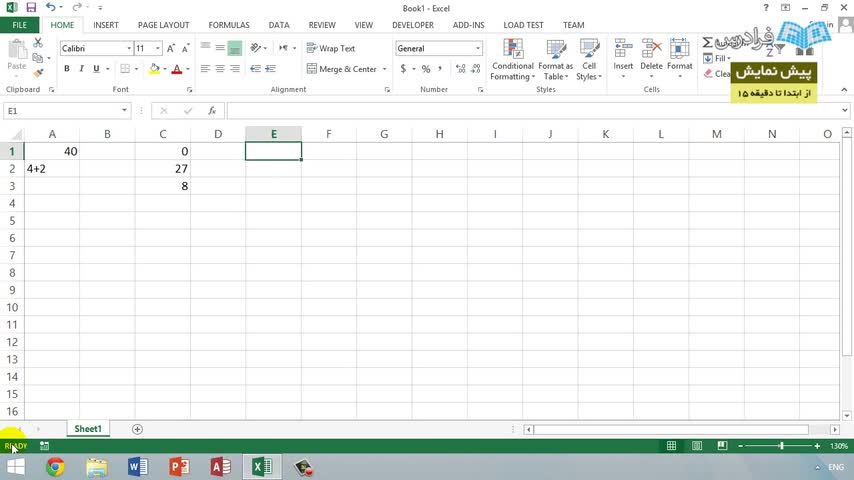
Task: Click the formula bar input
Action: pos(534,111)
